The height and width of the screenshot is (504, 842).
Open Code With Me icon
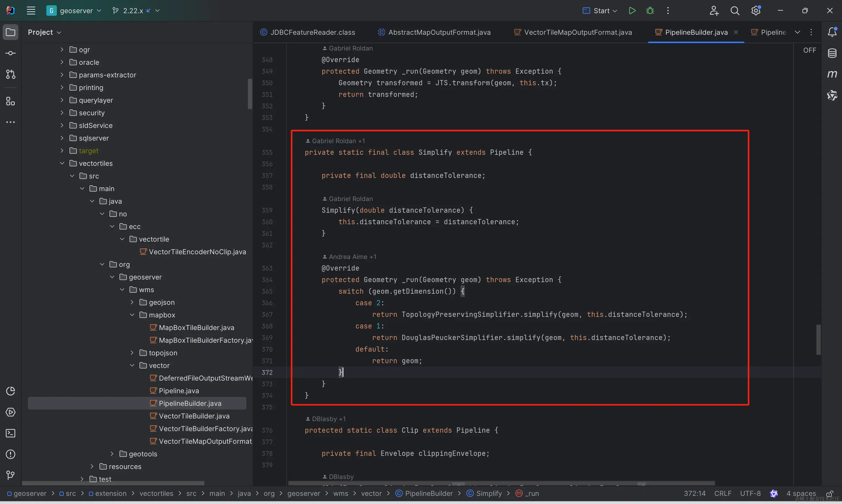(714, 11)
